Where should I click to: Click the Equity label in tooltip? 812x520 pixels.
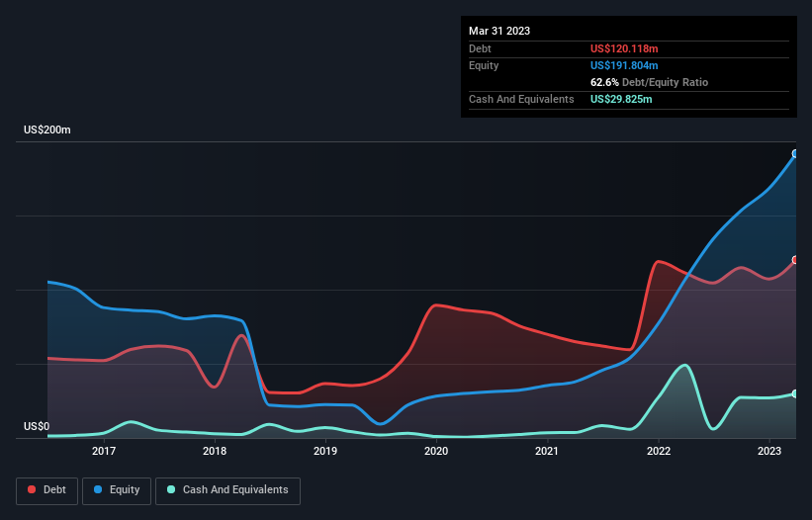coord(484,65)
